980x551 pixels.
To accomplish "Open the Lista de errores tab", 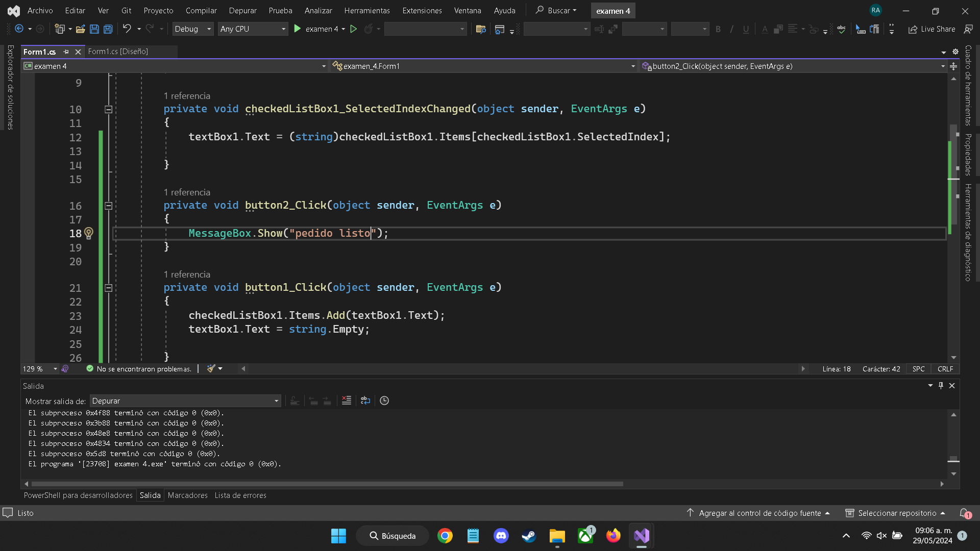I will pyautogui.click(x=240, y=495).
